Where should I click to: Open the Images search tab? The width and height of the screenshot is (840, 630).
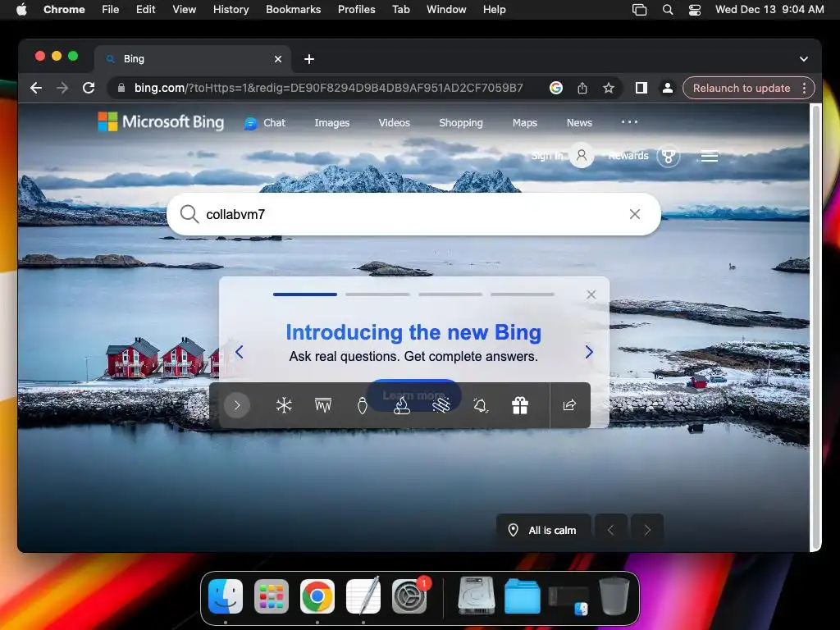coord(332,123)
